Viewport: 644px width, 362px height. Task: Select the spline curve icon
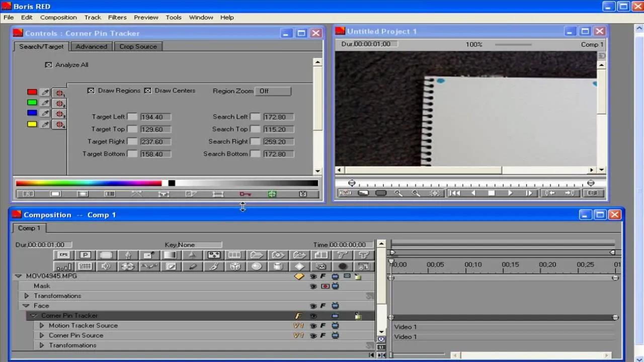pos(149,266)
